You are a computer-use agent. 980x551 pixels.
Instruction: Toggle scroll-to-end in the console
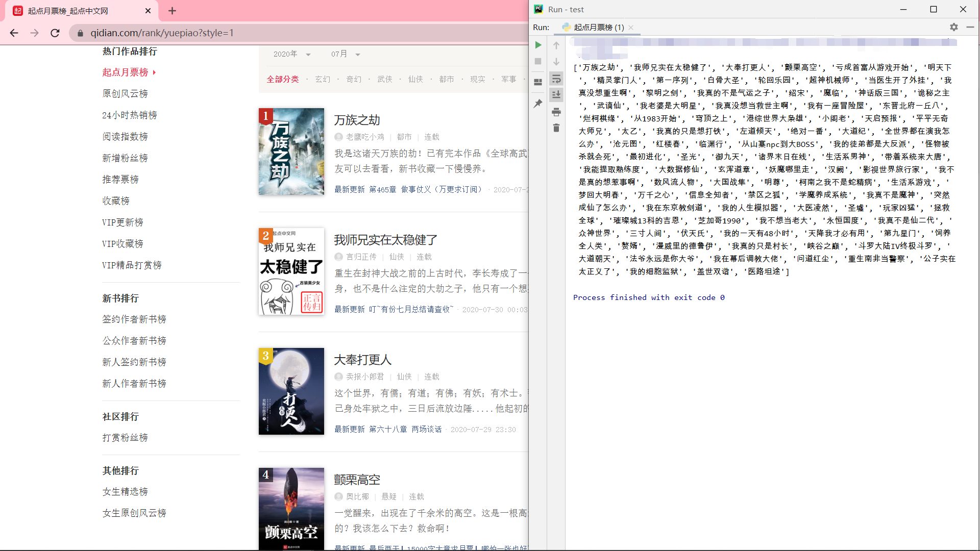(556, 94)
